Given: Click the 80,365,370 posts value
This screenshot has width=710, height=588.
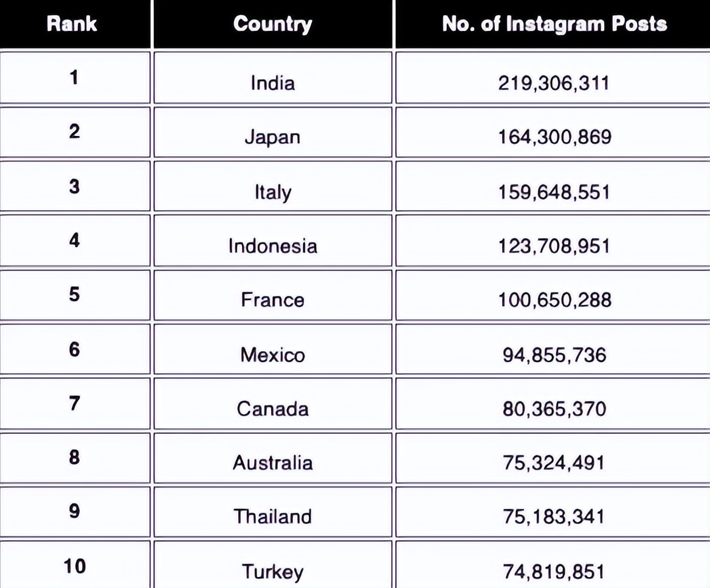Looking at the screenshot, I should pyautogui.click(x=554, y=409).
